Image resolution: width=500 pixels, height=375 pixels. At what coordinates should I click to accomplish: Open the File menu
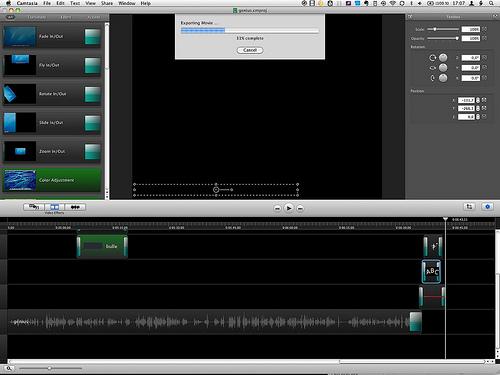[47, 3]
